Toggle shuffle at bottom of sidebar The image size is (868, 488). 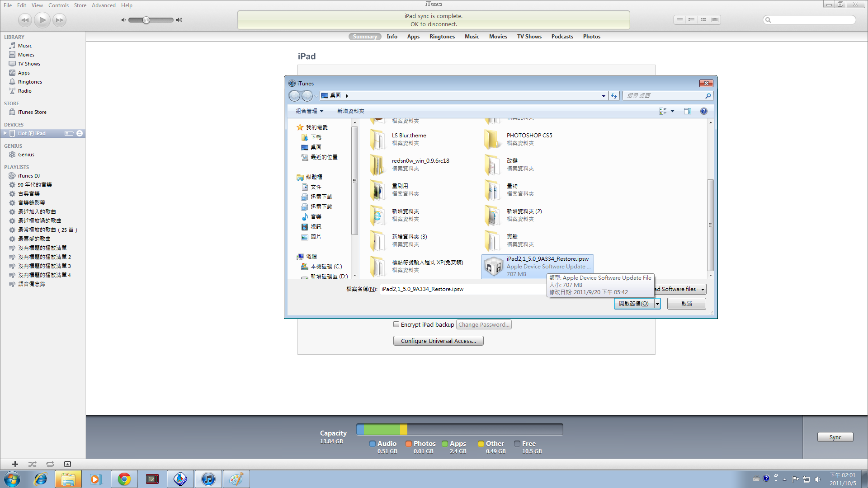tap(32, 464)
